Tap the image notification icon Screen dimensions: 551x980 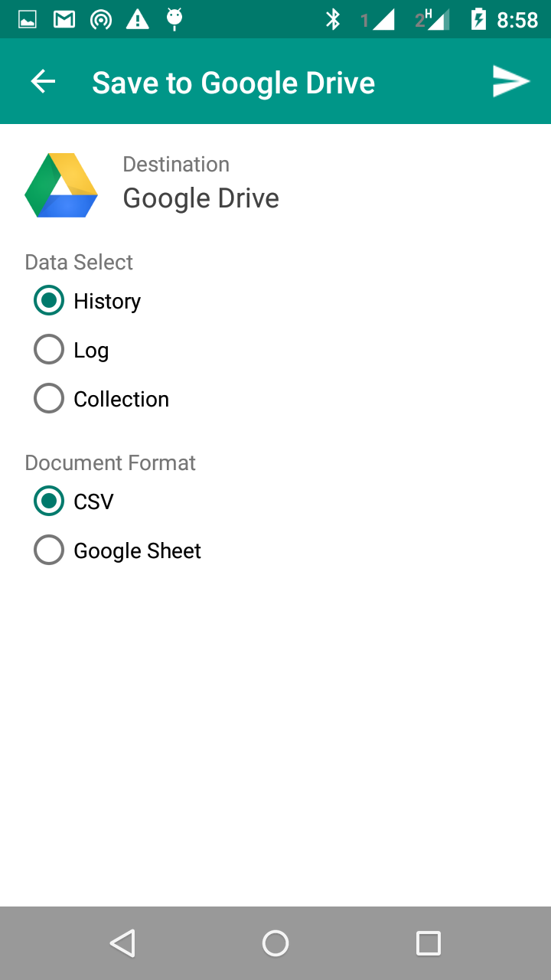pyautogui.click(x=28, y=19)
